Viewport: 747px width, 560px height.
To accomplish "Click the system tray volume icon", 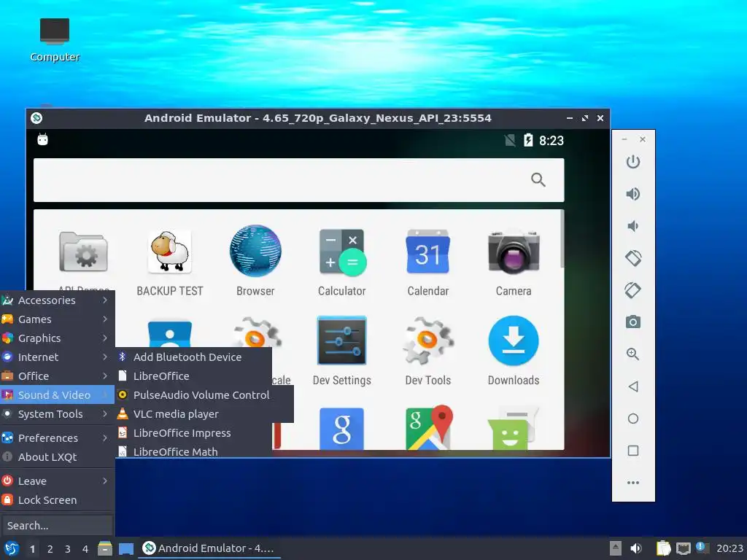I will pyautogui.click(x=636, y=548).
